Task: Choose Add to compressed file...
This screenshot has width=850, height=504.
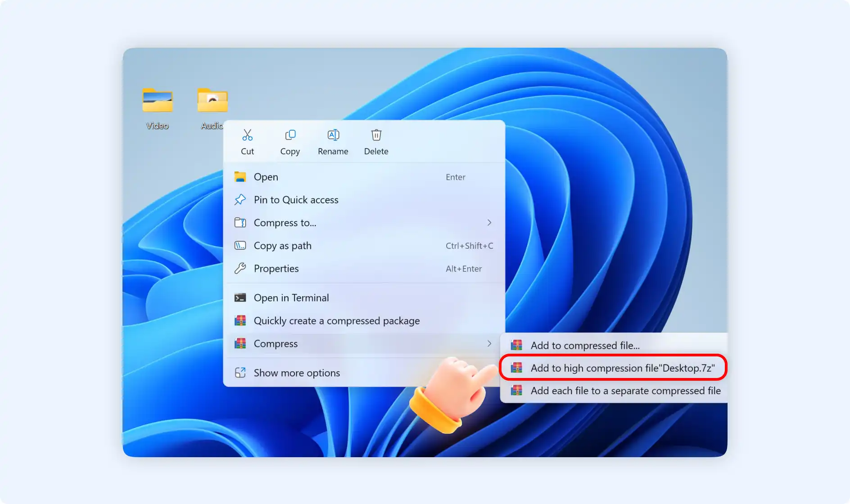Action: 614,345
